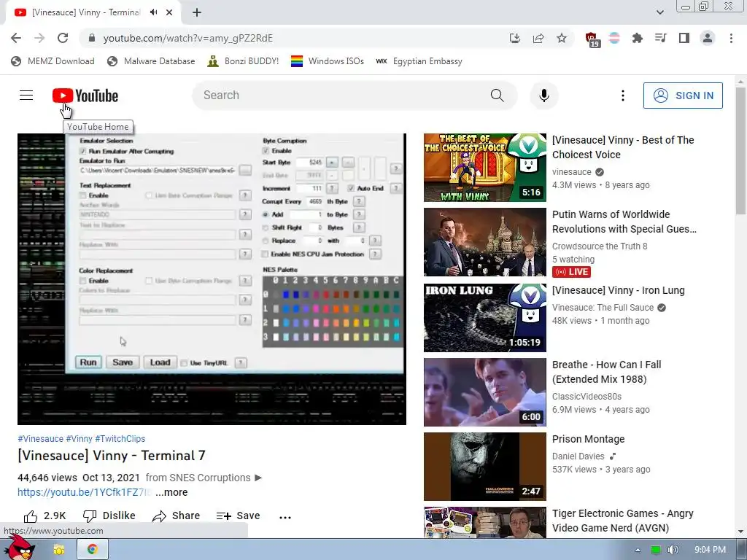Click the ClassicVideos80s channel name
Screen dimensions: 747x560
[587, 397]
